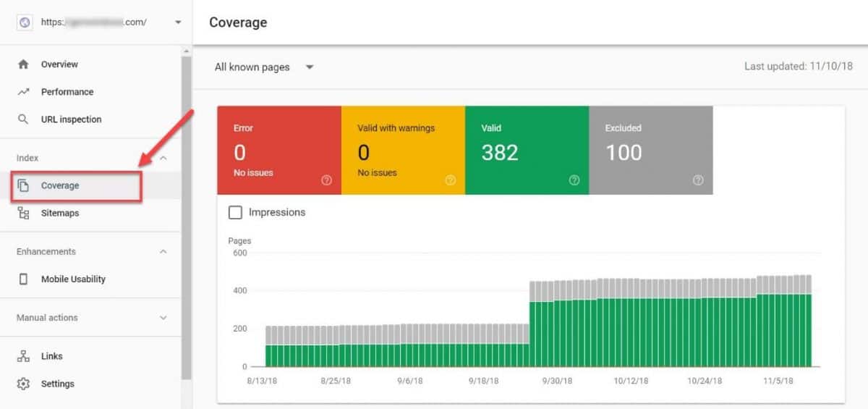The image size is (868, 409).
Task: Click the Settings gear icon
Action: click(24, 384)
